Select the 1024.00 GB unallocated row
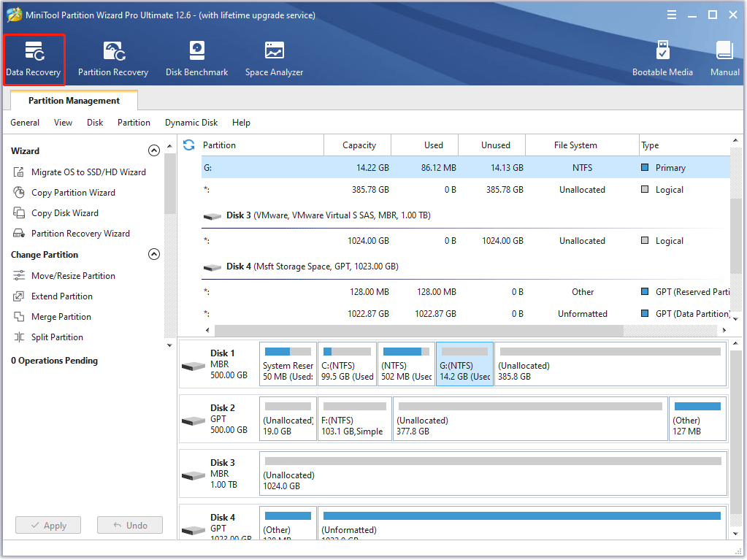The width and height of the screenshot is (747, 560). [x=465, y=241]
